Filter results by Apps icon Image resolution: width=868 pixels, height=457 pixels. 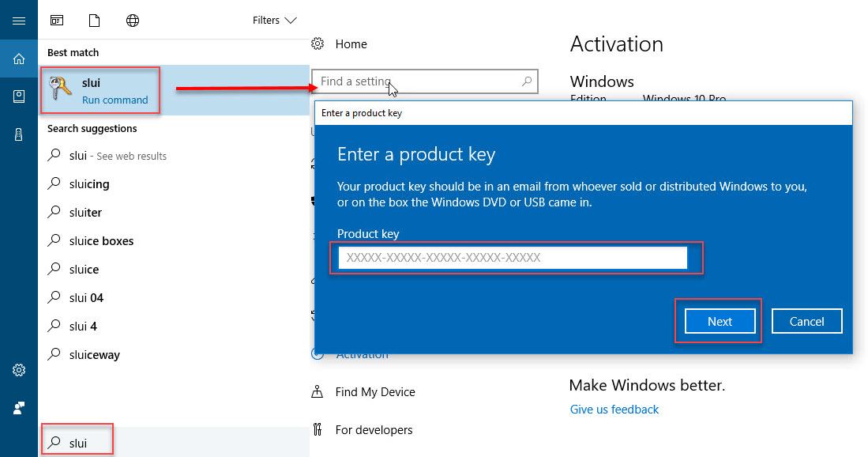[56, 21]
